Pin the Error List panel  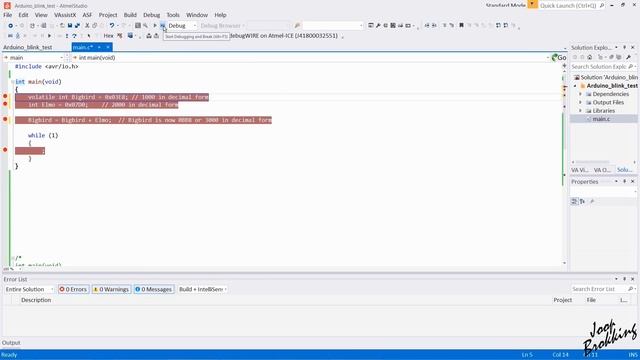point(624,279)
